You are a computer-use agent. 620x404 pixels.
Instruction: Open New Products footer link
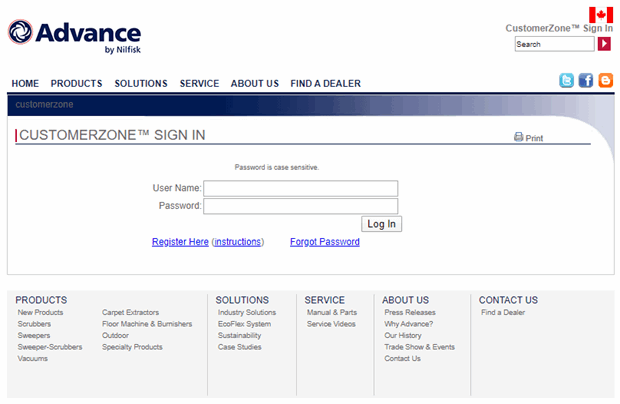coord(40,312)
